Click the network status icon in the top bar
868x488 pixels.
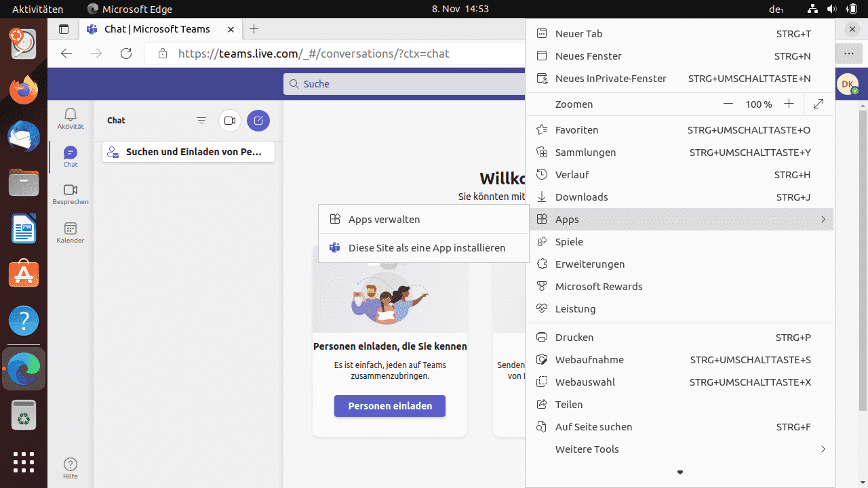point(813,9)
